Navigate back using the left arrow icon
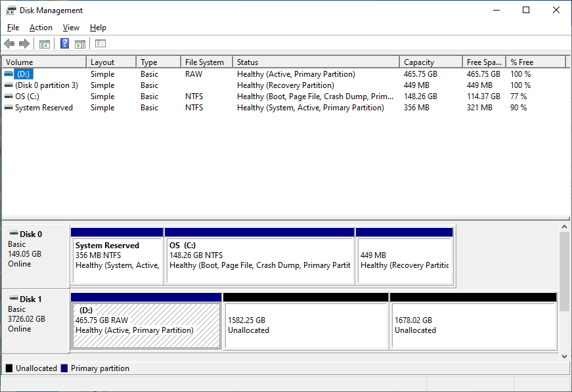 pyautogui.click(x=9, y=43)
